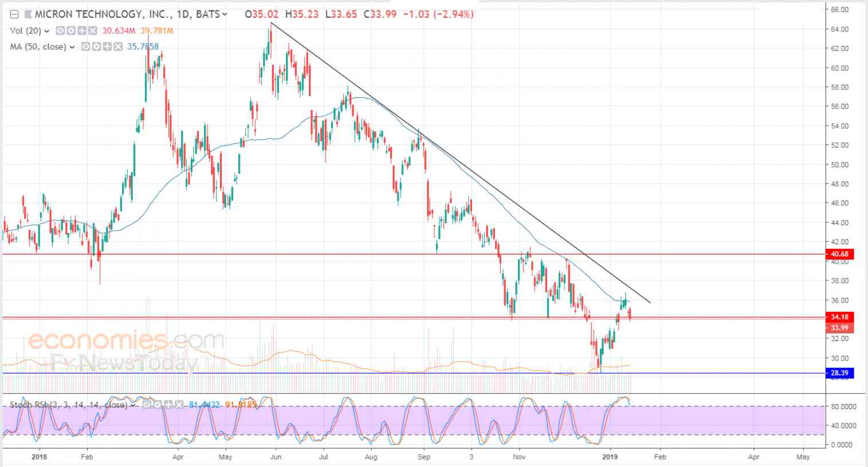Remove MA (50, close) with its X icon
Image resolution: width=868 pixels, height=467 pixels.
(118, 47)
